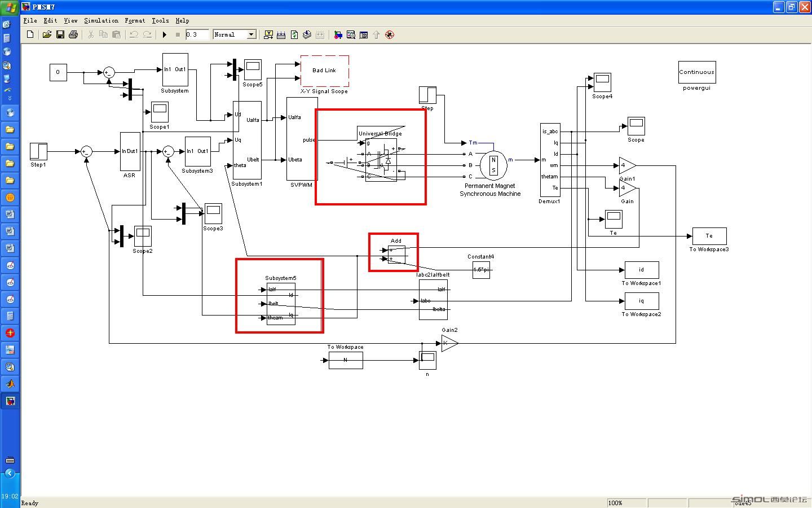Image resolution: width=812 pixels, height=508 pixels.
Task: Click the Print icon in toolbar
Action: (x=73, y=34)
